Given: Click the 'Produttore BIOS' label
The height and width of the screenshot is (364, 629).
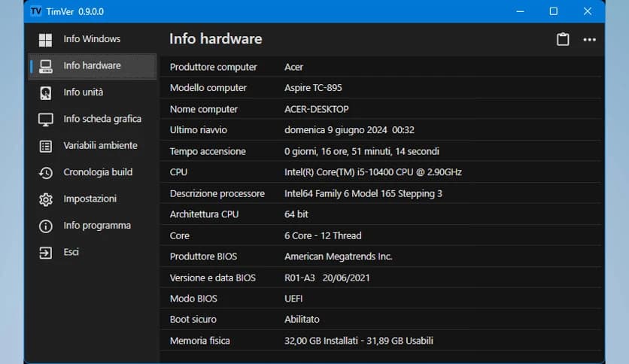Looking at the screenshot, I should pos(203,256).
